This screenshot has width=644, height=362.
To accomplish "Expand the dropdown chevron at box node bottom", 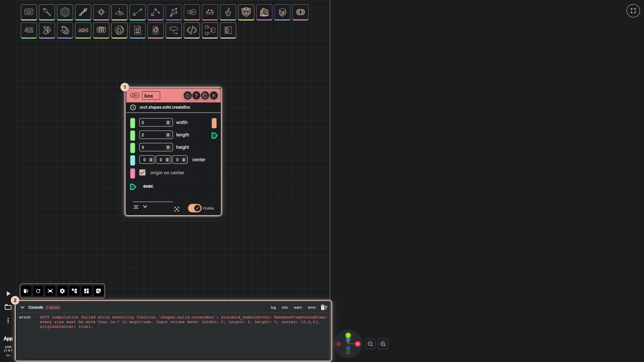I will pyautogui.click(x=145, y=207).
